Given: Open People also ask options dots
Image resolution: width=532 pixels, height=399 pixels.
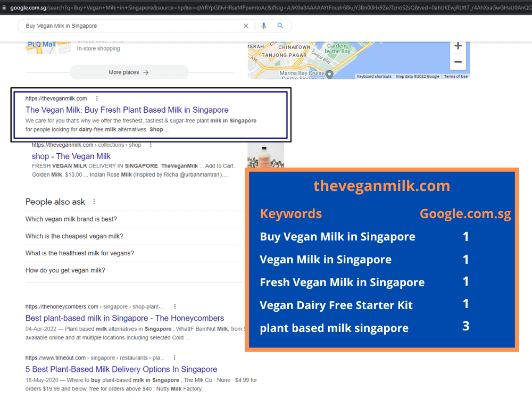Looking at the screenshot, I should (94, 202).
